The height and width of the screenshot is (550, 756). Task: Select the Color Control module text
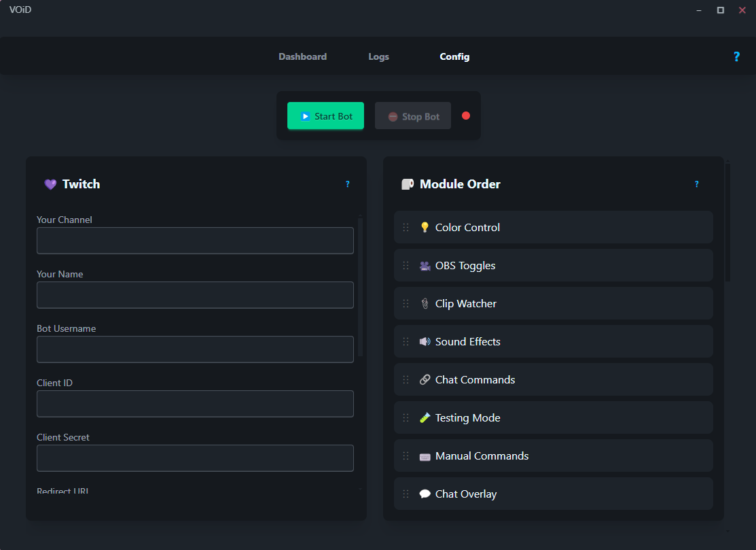[467, 227]
